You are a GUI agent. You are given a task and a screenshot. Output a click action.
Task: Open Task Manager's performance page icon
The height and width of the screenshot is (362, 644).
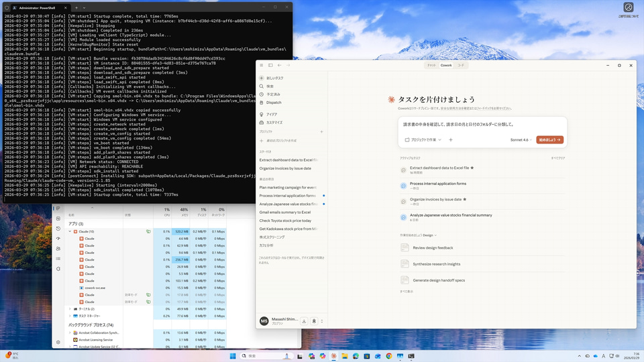pos(58,219)
